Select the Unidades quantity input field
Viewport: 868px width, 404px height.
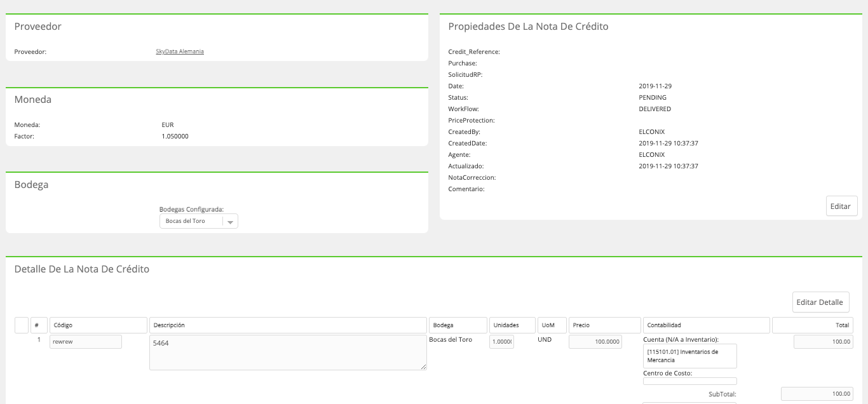click(501, 342)
